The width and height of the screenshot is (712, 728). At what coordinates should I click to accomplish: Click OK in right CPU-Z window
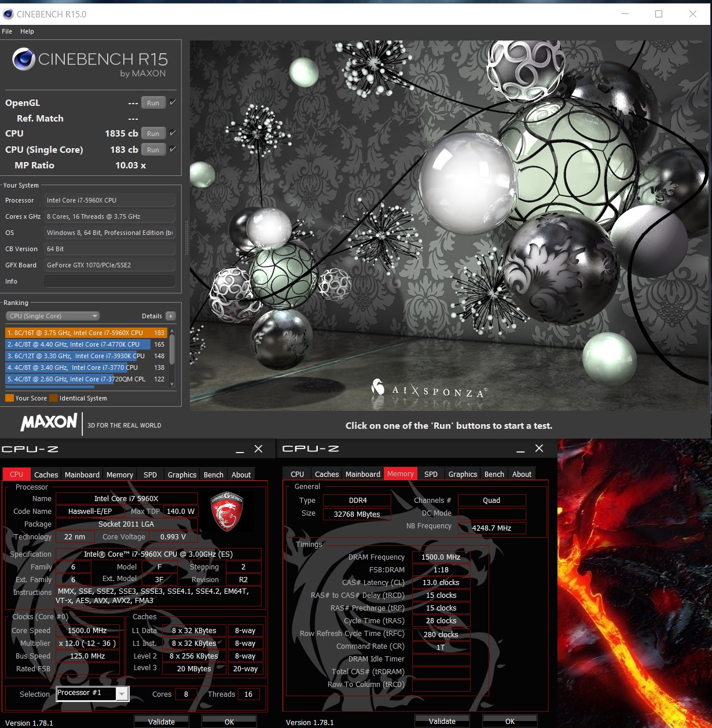pyautogui.click(x=510, y=721)
